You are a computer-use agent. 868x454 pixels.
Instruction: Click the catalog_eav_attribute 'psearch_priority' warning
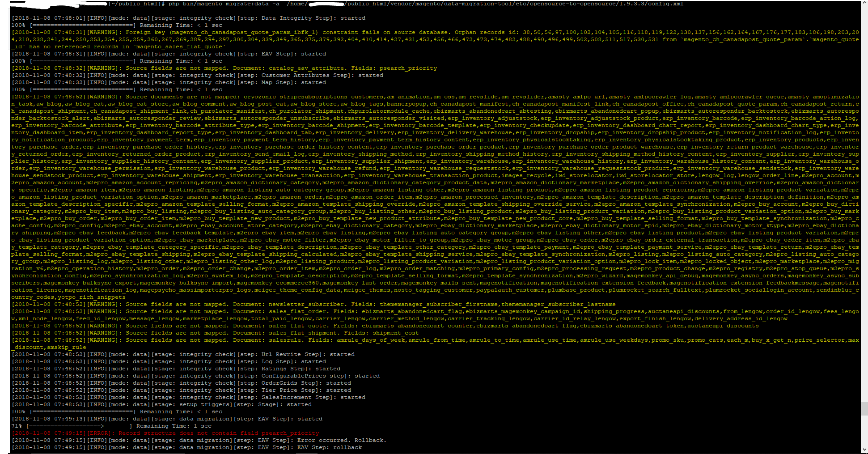pos(224,68)
